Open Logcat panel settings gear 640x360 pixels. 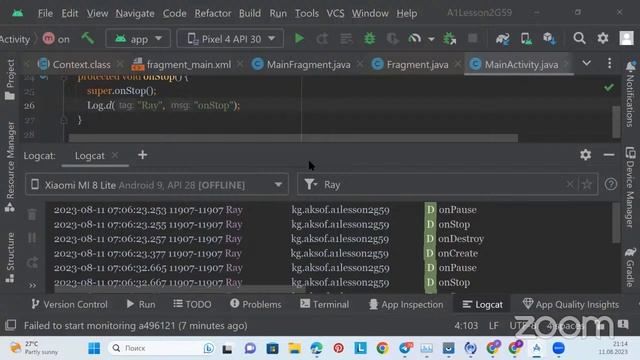(x=586, y=155)
